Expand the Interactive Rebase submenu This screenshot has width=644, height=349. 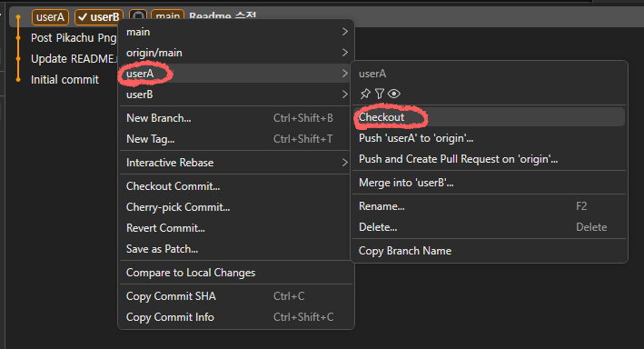pyautogui.click(x=236, y=163)
